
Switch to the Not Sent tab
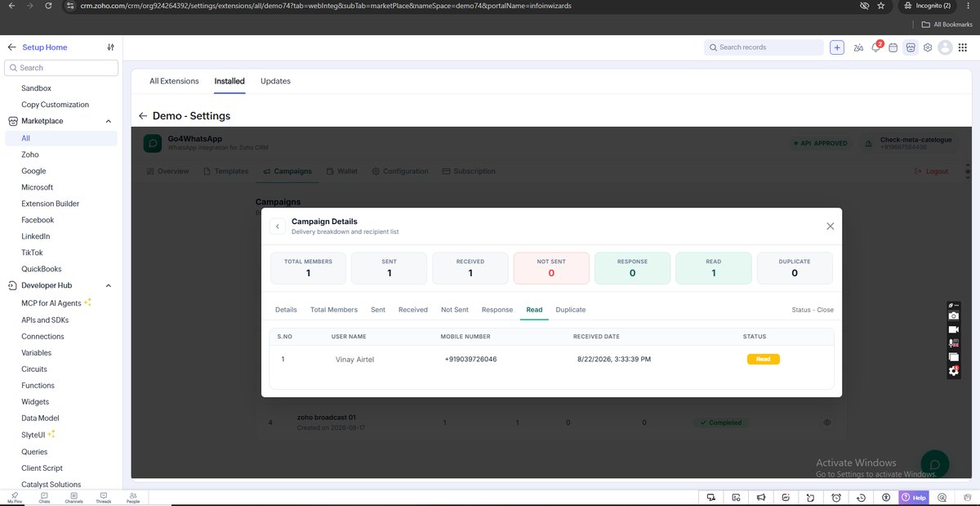pyautogui.click(x=455, y=310)
